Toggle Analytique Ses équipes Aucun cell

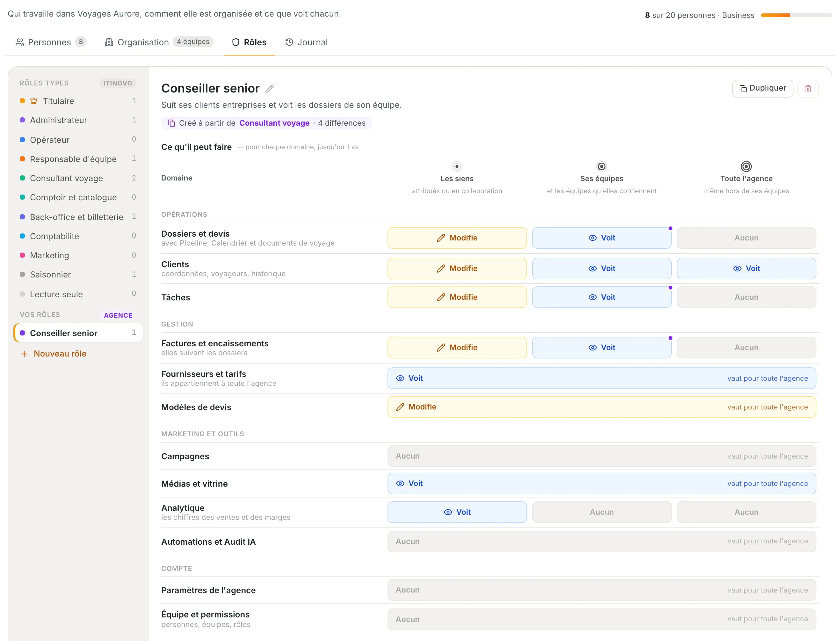coord(601,512)
